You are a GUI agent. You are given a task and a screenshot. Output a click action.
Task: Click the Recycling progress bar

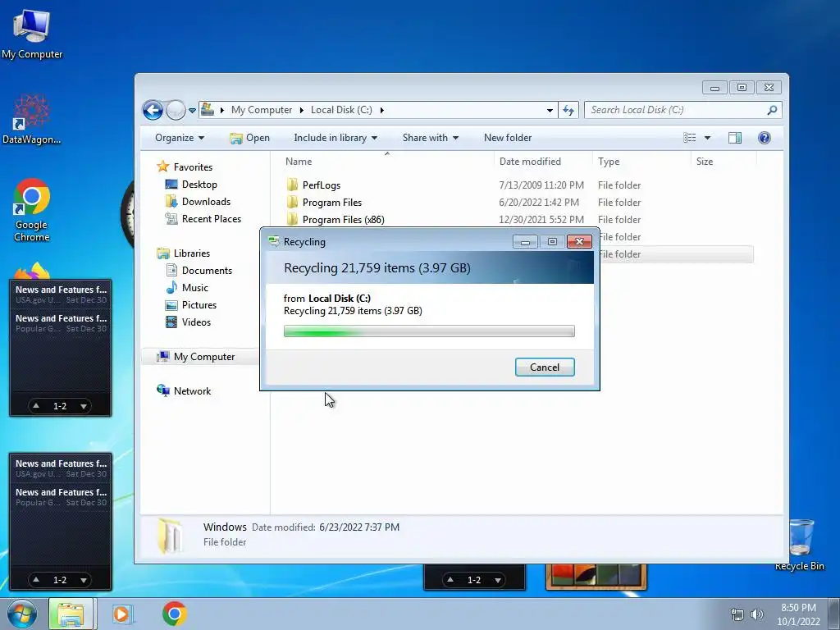coord(429,331)
